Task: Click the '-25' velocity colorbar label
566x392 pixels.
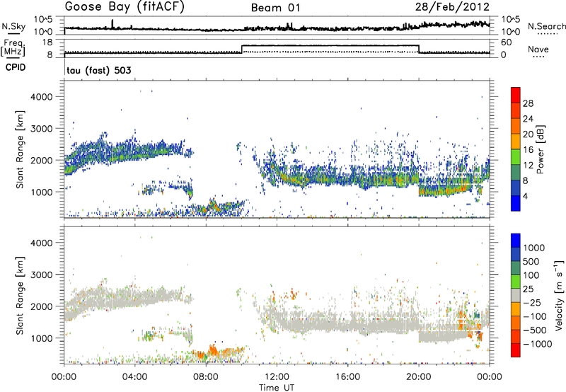Action: (532, 303)
